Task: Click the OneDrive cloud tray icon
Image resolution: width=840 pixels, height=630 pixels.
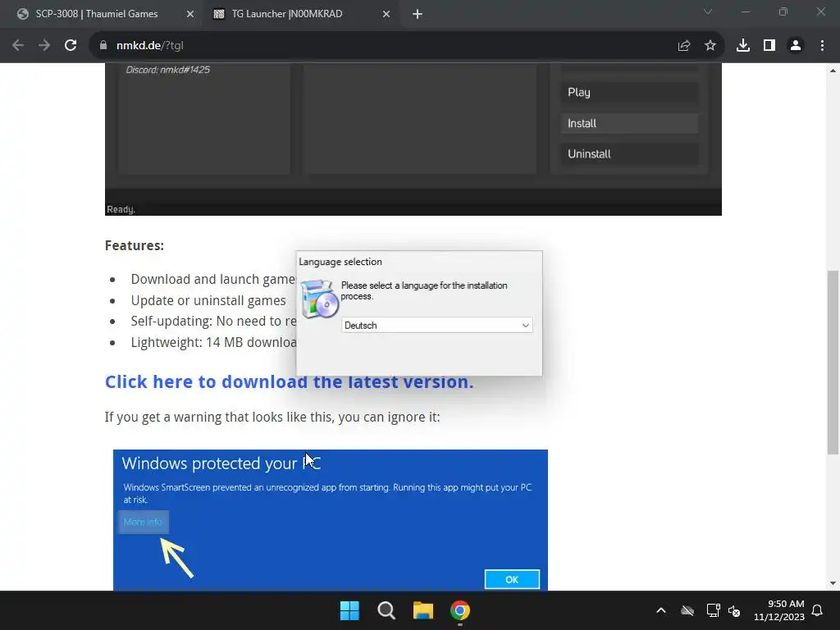Action: coord(687,610)
